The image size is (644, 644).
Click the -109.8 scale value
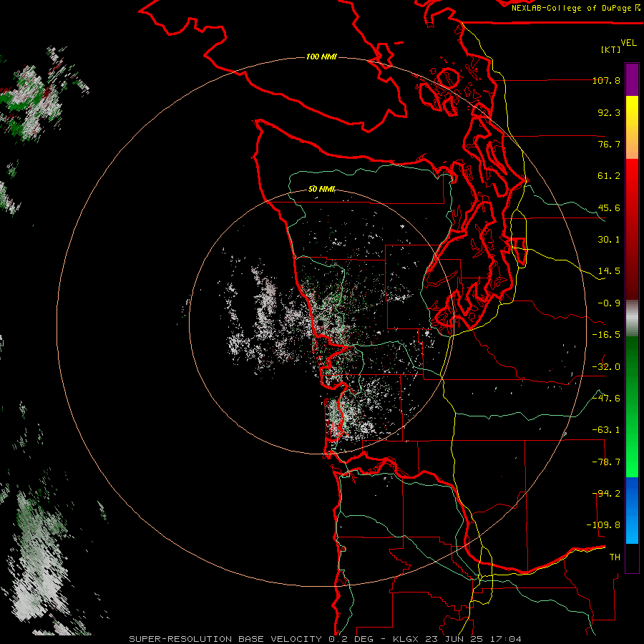(x=603, y=525)
